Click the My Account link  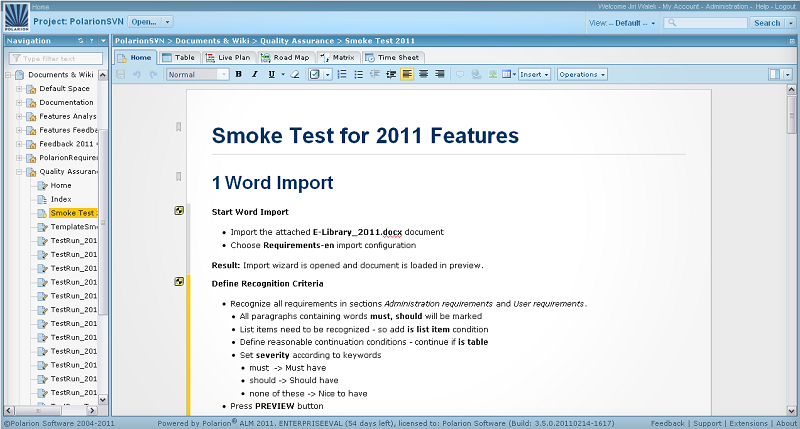pos(681,7)
